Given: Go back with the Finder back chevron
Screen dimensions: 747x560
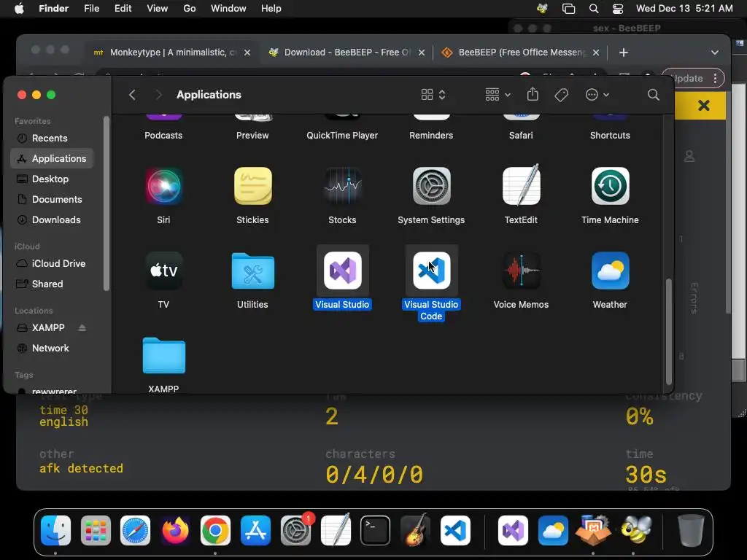Looking at the screenshot, I should pyautogui.click(x=133, y=95).
